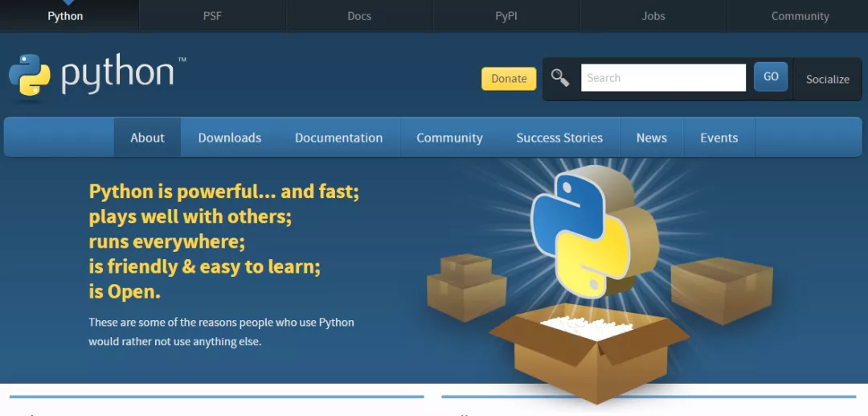Focus the Search input field
The image size is (868, 416).
(x=663, y=77)
